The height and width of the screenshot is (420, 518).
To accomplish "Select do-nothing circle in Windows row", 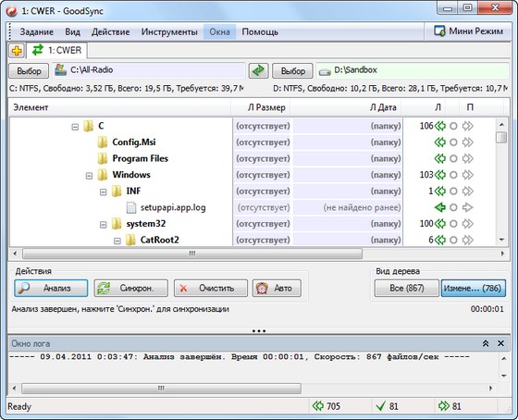I will [453, 175].
